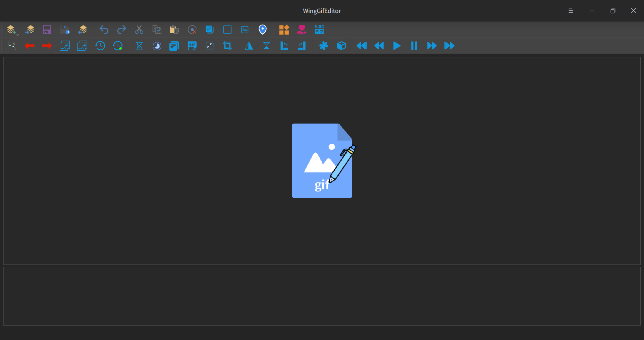Click the clock reverse-frames icon
This screenshot has height=340, width=644.
[100, 46]
